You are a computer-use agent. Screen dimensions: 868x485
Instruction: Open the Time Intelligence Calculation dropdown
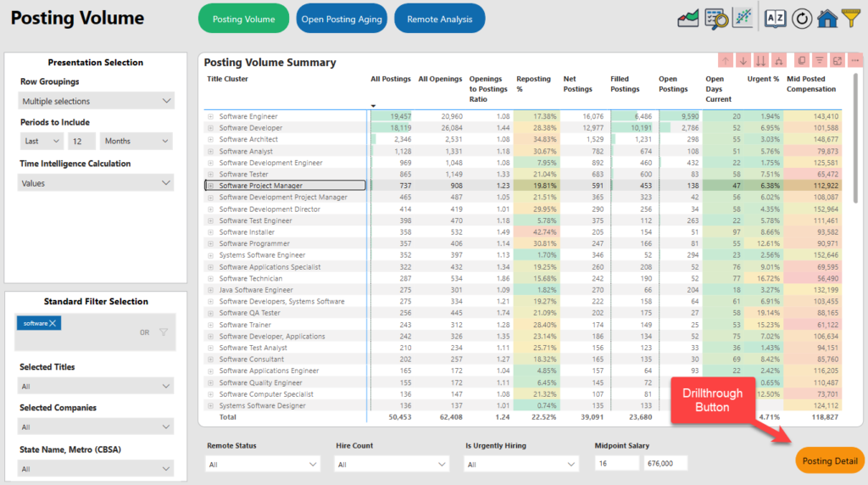[x=97, y=183]
